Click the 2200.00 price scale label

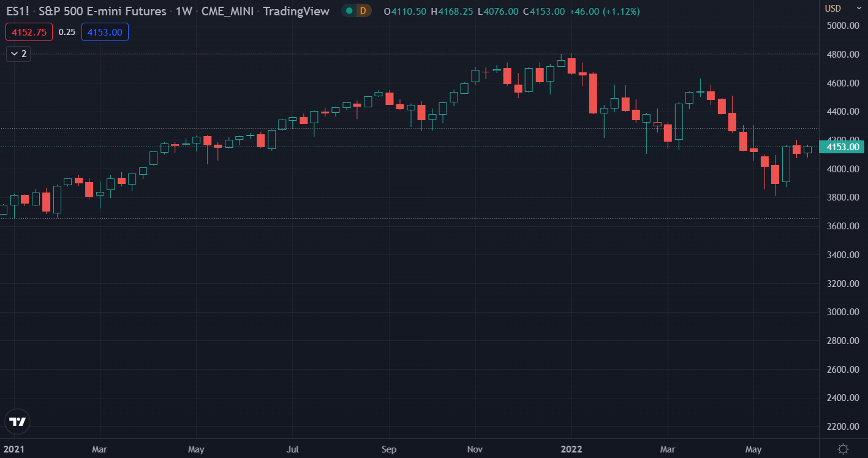click(x=843, y=427)
